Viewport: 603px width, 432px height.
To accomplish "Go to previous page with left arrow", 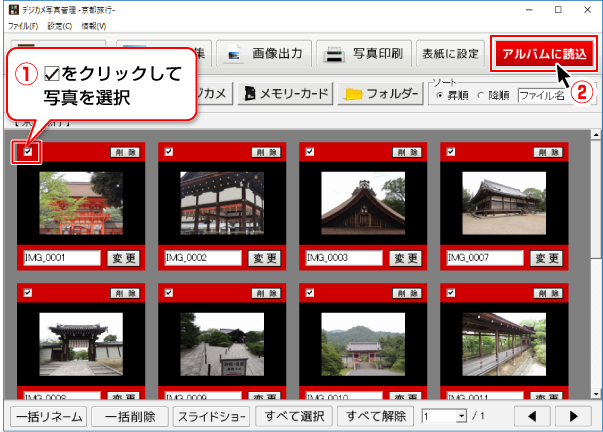I will (532, 417).
